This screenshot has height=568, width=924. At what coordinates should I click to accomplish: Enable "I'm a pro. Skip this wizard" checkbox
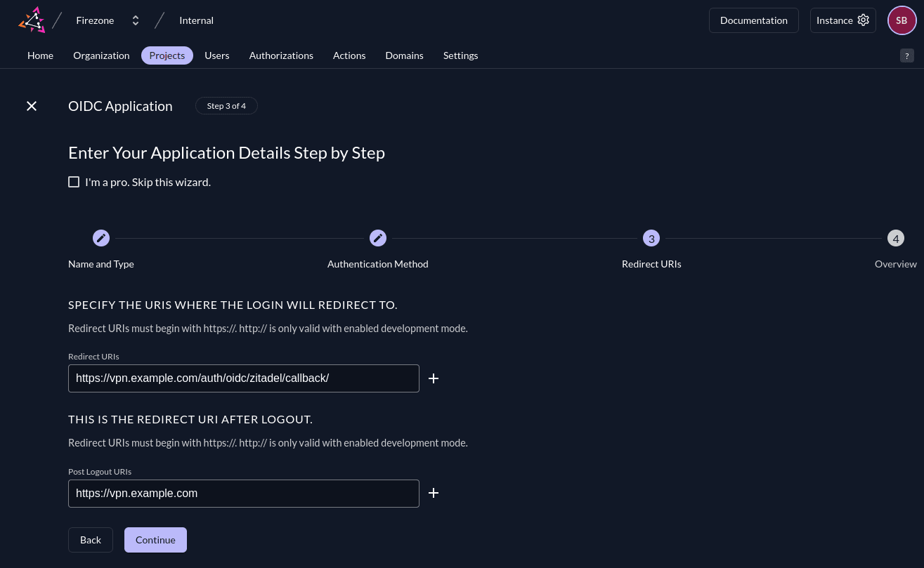pyautogui.click(x=74, y=182)
